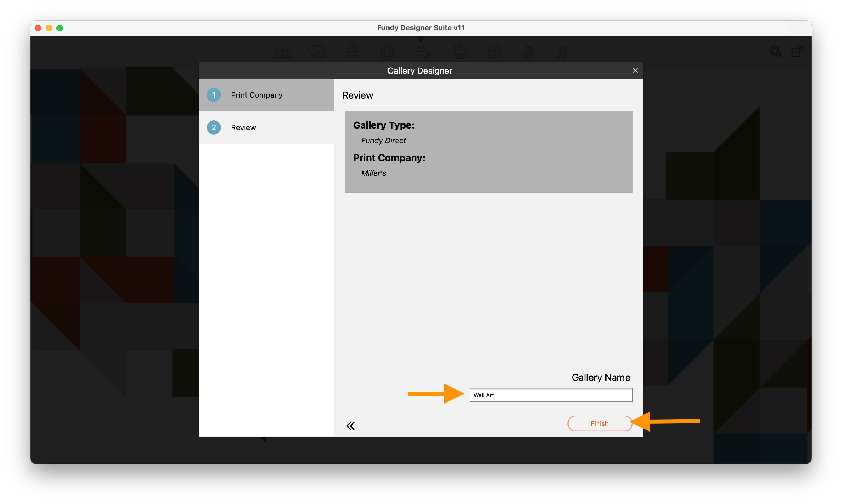The height and width of the screenshot is (504, 842).
Task: Click the 'Gallery Name' label
Action: tap(601, 378)
